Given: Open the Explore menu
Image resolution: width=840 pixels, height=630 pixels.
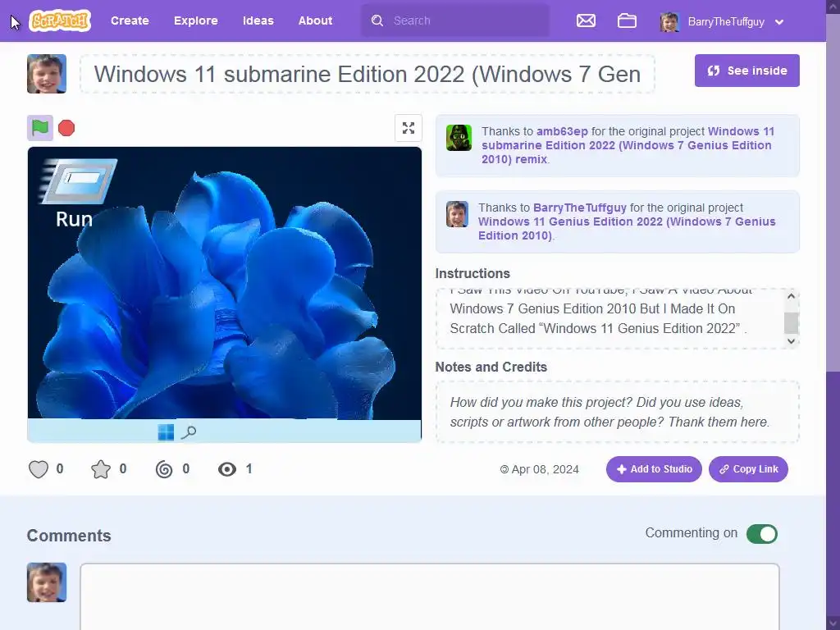Looking at the screenshot, I should coord(195,21).
